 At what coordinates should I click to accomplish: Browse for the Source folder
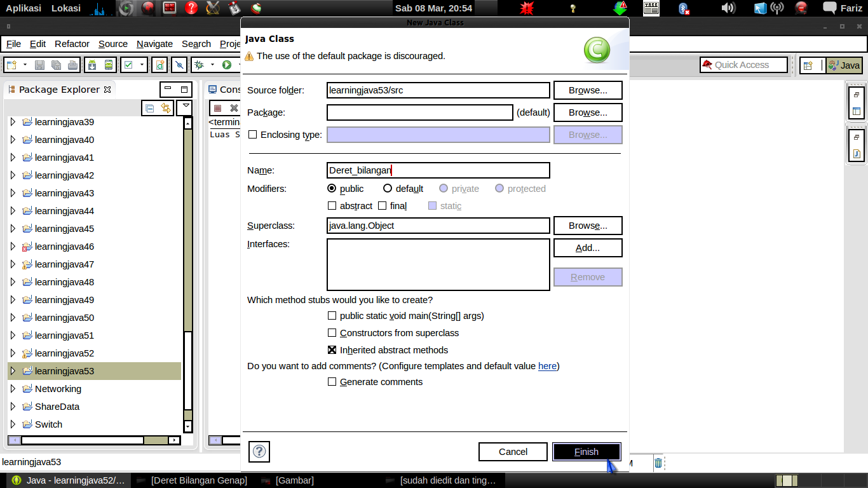(x=588, y=90)
